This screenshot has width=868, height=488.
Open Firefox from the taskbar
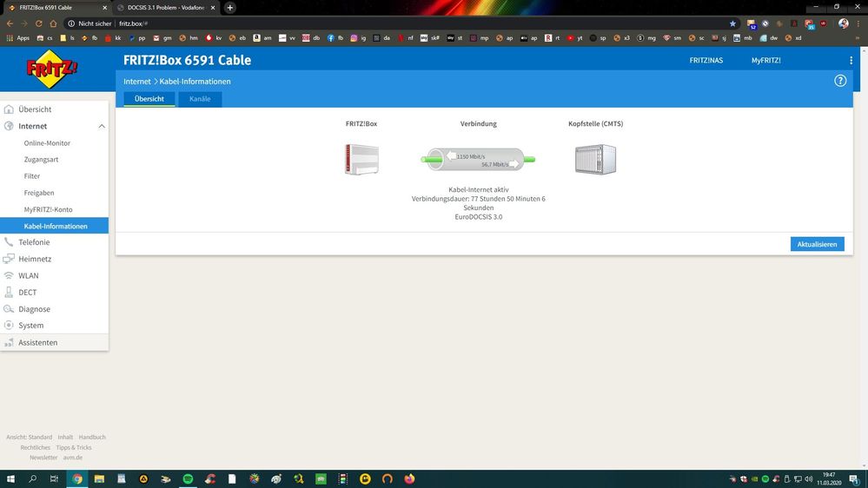[x=409, y=478]
